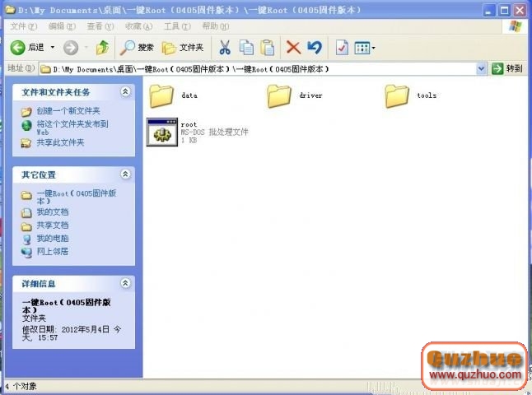The height and width of the screenshot is (395, 532).
Task: Select the root batch file gear icon
Action: pos(162,132)
